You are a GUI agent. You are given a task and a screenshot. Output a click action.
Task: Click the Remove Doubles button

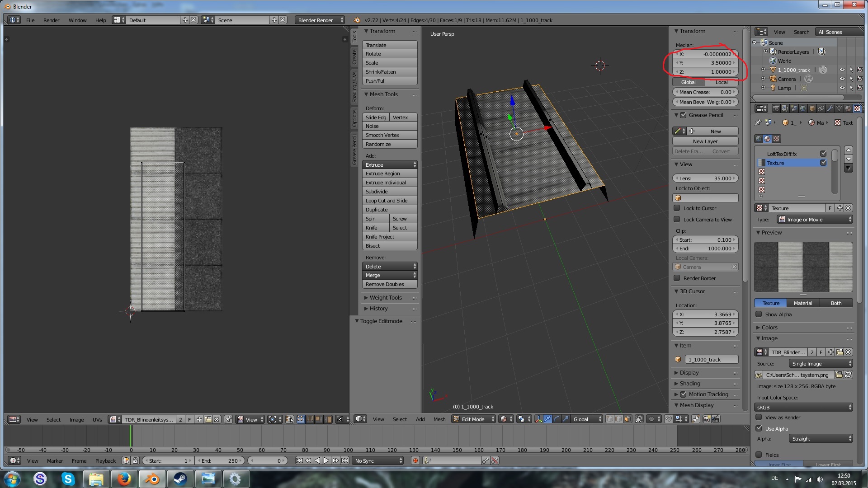[389, 284]
